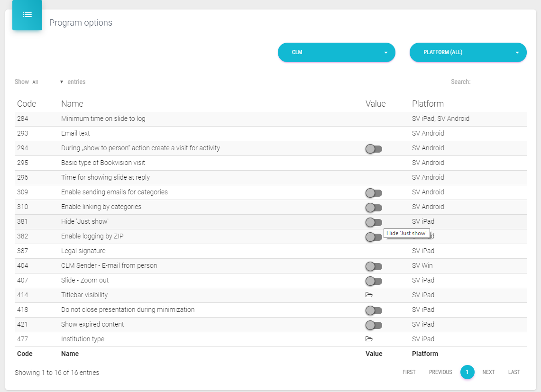Click the Program options list icon

[27, 15]
